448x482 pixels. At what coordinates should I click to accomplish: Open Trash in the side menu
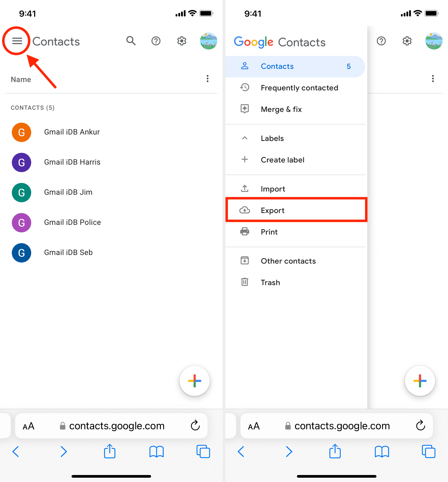click(295, 283)
